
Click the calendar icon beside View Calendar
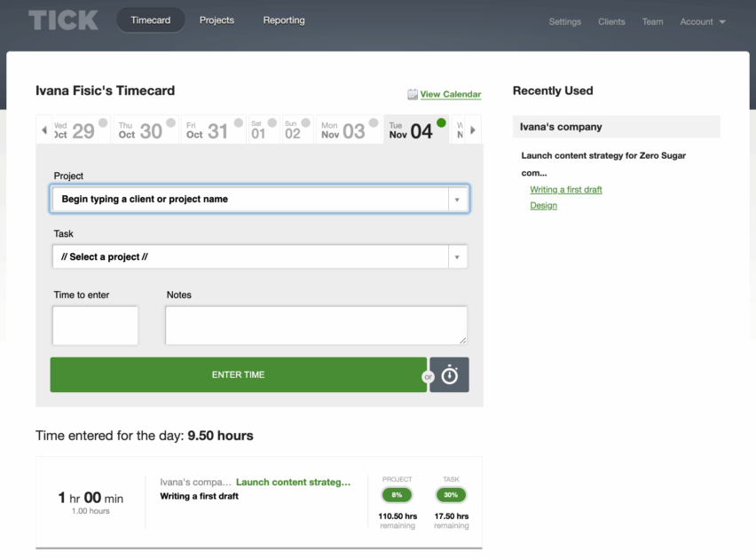pyautogui.click(x=411, y=94)
